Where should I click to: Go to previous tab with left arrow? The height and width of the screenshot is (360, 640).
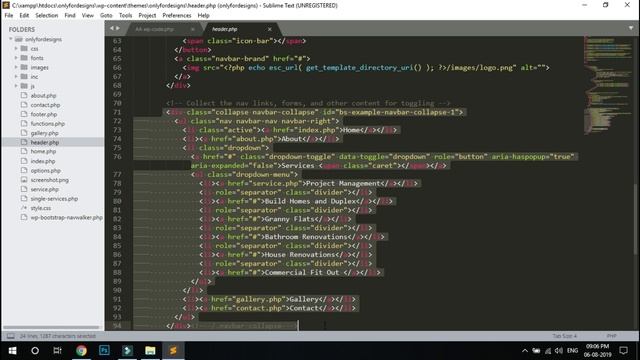coord(112,28)
